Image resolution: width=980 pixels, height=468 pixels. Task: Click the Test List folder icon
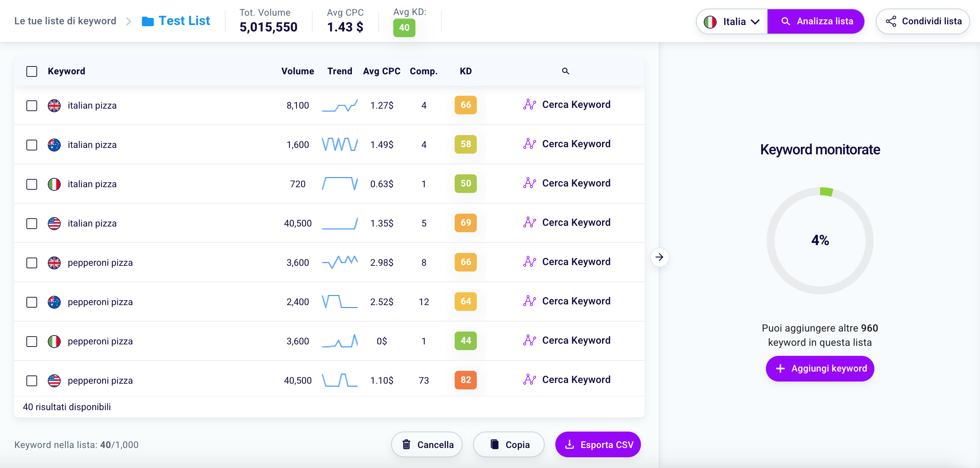coord(148,21)
